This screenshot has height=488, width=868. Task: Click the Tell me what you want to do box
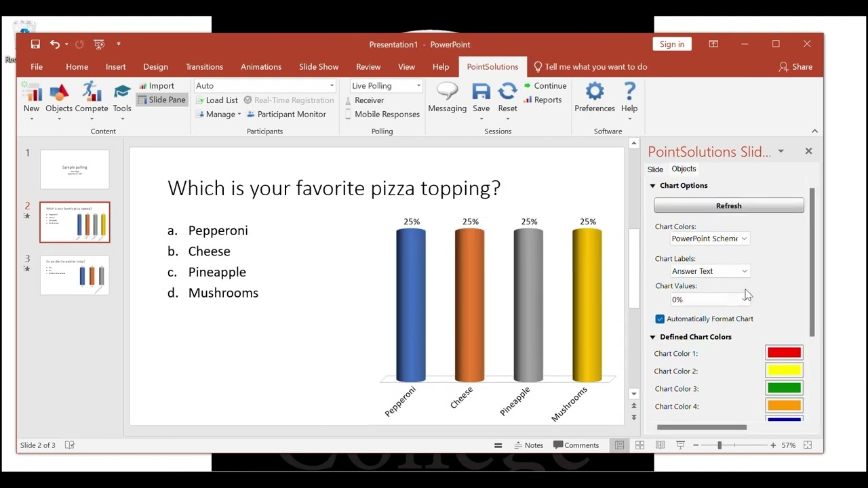click(590, 67)
